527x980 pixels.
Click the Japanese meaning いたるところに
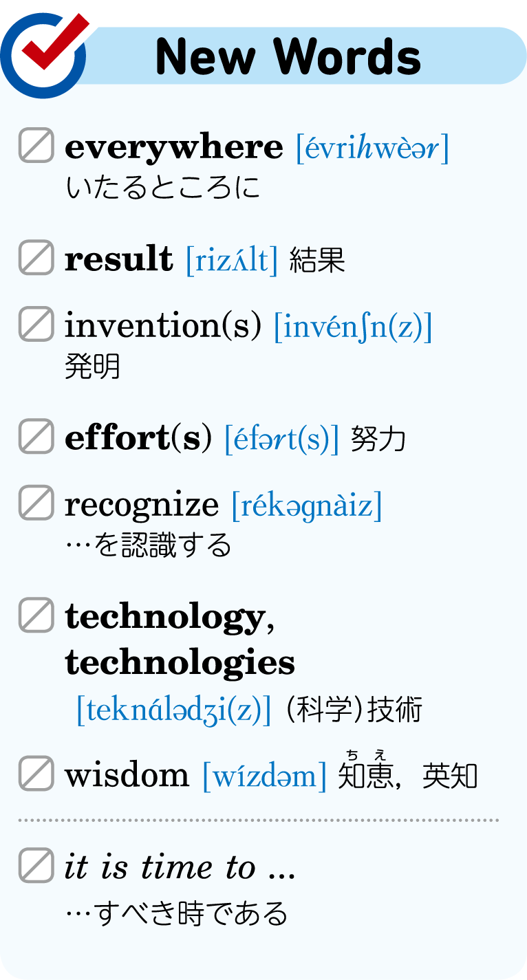[x=163, y=188]
